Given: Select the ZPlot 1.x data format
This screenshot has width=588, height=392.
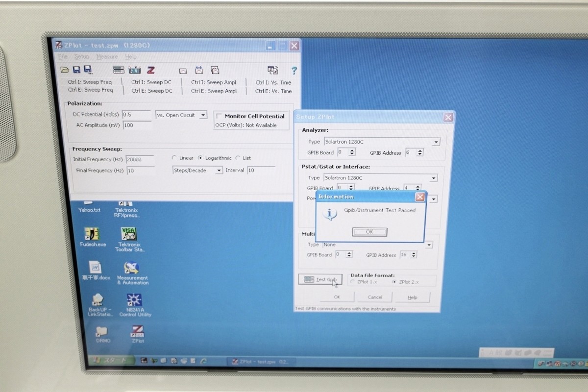Looking at the screenshot, I should pos(353,282).
